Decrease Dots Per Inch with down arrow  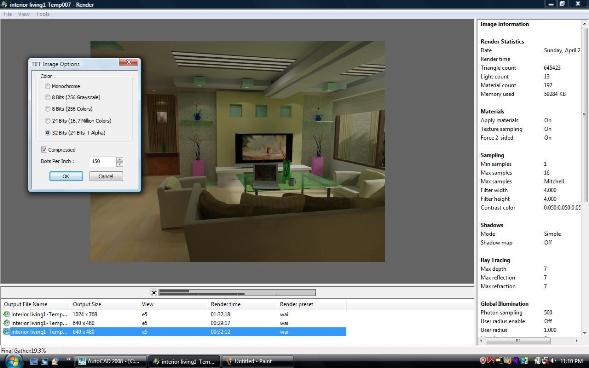coord(119,164)
